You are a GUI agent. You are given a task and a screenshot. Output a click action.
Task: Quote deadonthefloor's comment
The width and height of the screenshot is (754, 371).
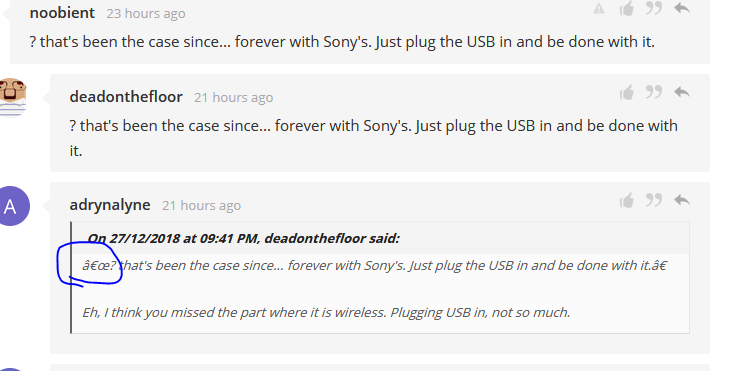653,91
